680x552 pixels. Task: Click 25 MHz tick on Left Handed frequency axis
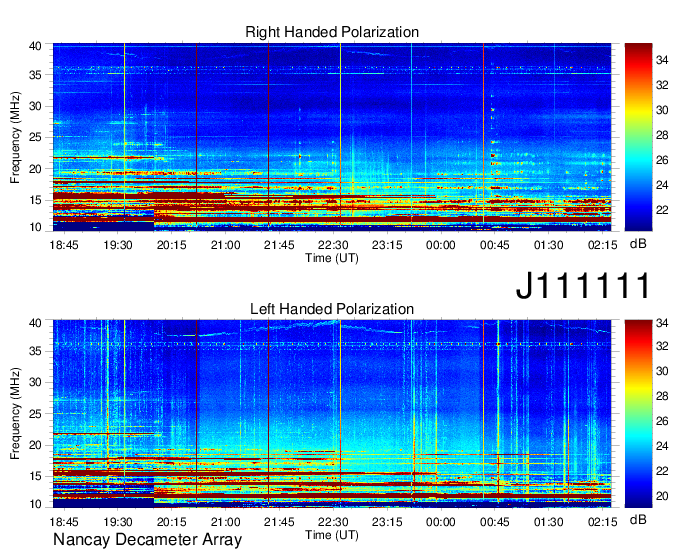point(35,414)
